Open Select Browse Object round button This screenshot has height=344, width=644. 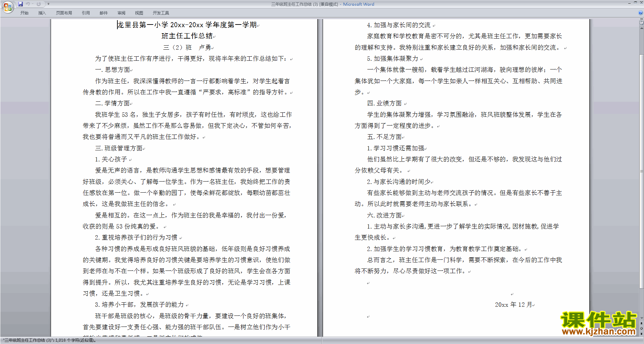641,329
